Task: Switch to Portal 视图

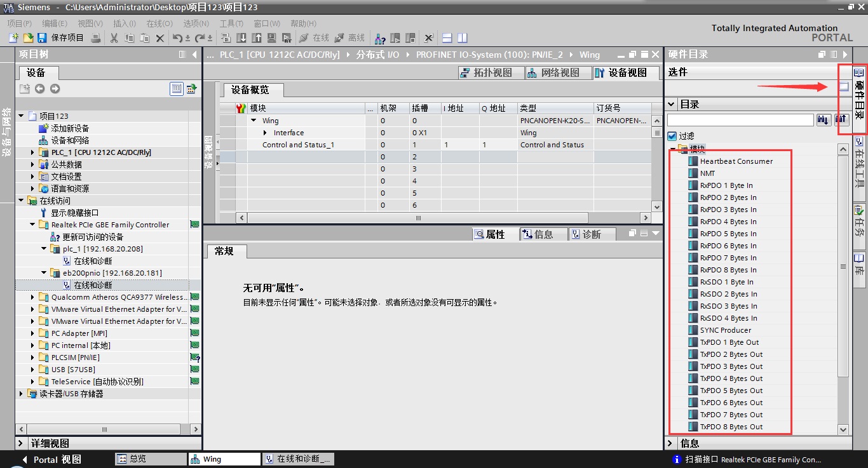Action: tap(51, 460)
